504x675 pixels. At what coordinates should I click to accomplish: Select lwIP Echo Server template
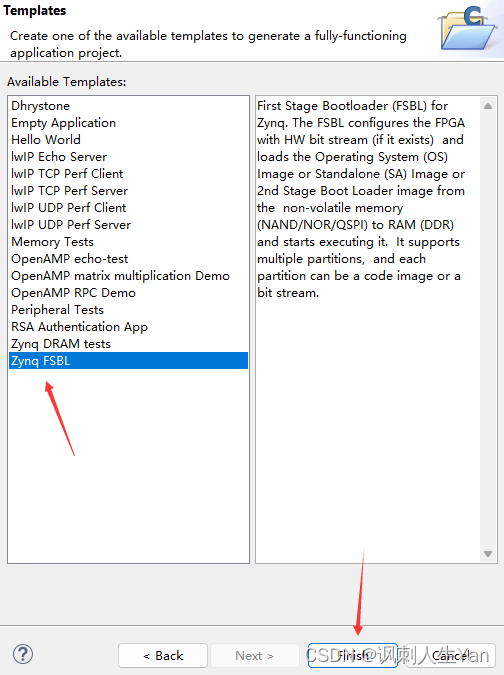click(x=128, y=157)
